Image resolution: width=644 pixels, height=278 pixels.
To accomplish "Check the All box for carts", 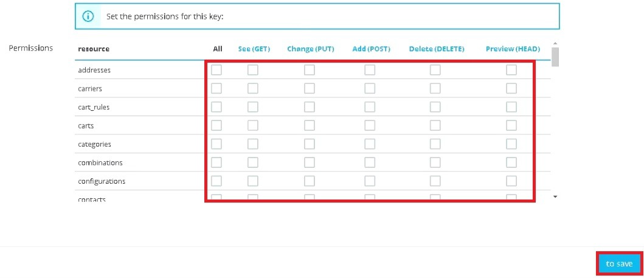I will 216,125.
